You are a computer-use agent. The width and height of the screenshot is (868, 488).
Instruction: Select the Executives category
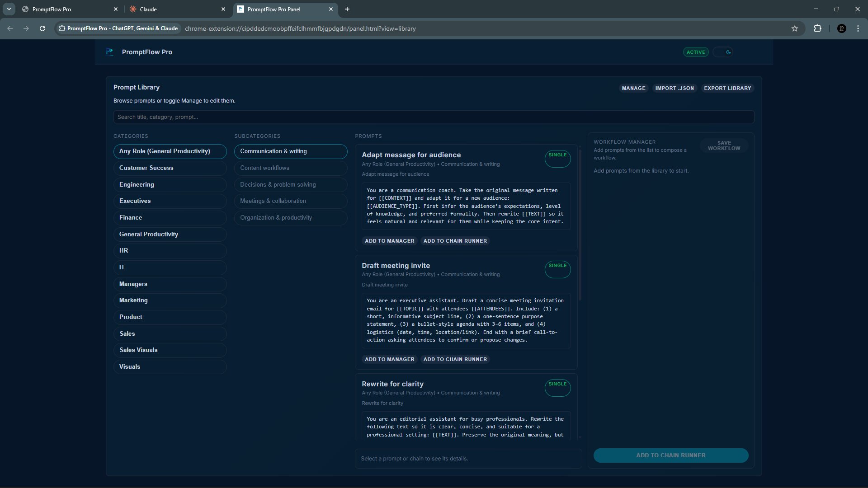[x=170, y=201]
